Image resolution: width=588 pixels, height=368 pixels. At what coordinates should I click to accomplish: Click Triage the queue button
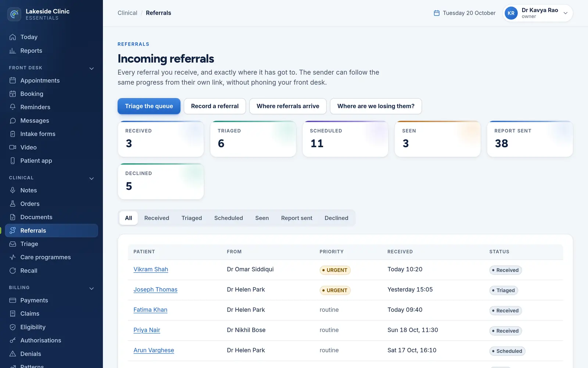point(149,106)
